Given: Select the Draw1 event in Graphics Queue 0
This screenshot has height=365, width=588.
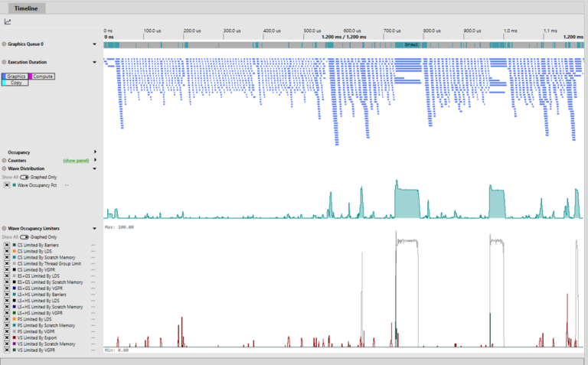Looking at the screenshot, I should pyautogui.click(x=411, y=44).
